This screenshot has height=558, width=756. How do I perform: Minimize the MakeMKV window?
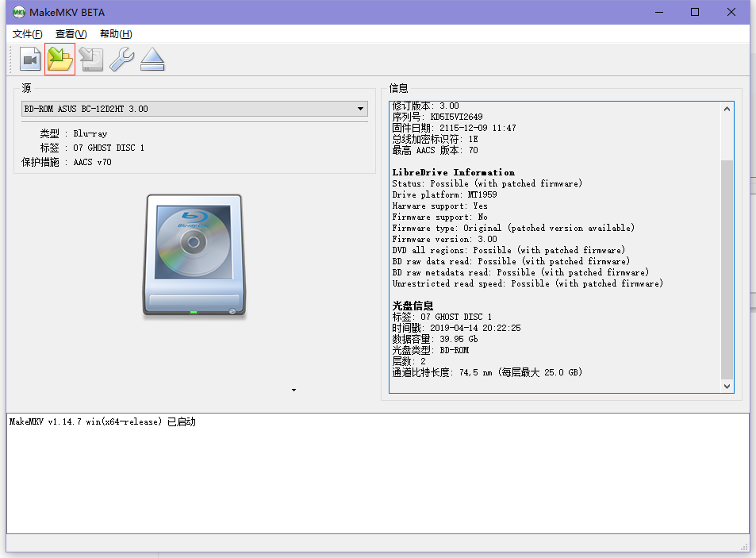[658, 12]
